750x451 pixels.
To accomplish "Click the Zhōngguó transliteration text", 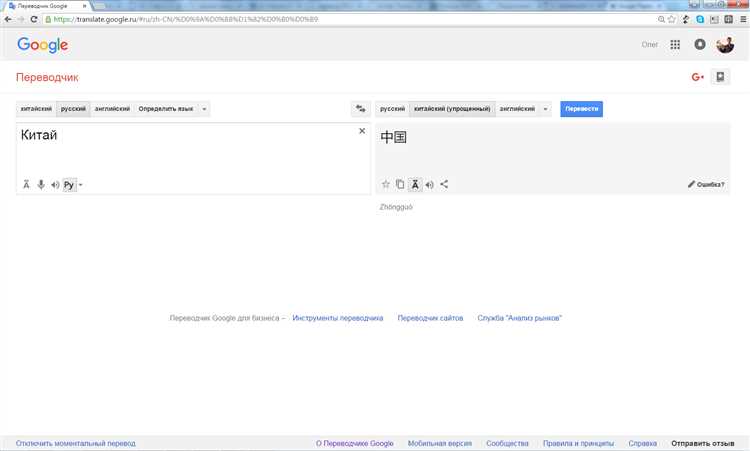I will (x=396, y=207).
